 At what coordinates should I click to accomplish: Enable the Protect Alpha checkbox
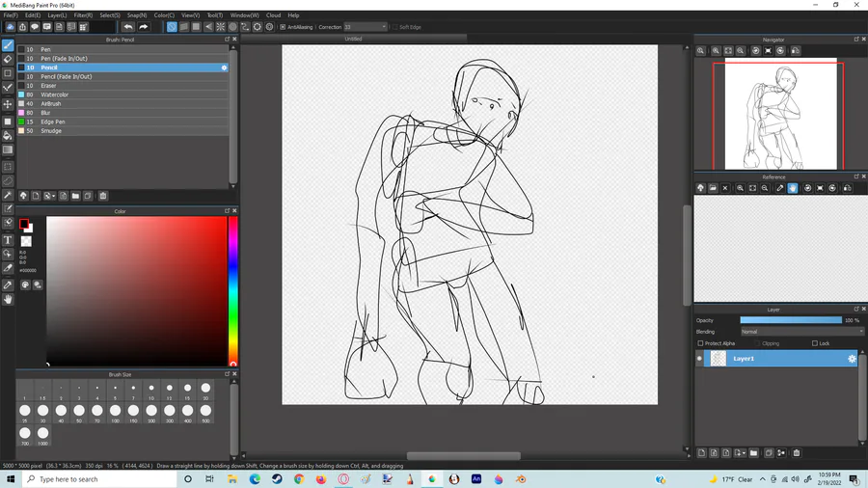pos(700,343)
